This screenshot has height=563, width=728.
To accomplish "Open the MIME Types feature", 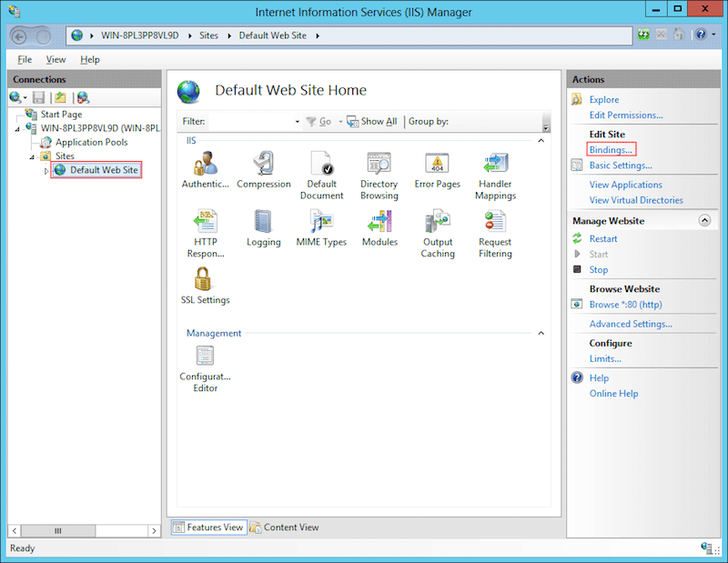I will [322, 227].
